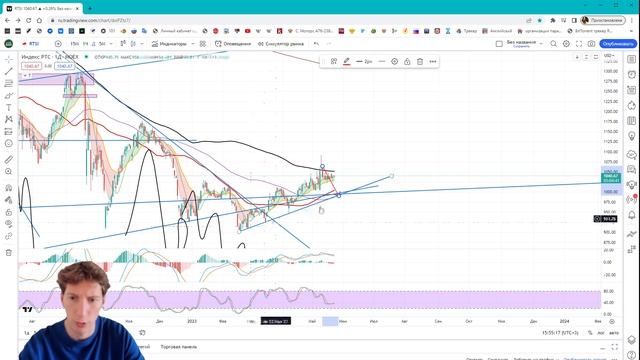This screenshot has width=640, height=360.
Task: Open the chart patterns tool
Action: [8, 119]
